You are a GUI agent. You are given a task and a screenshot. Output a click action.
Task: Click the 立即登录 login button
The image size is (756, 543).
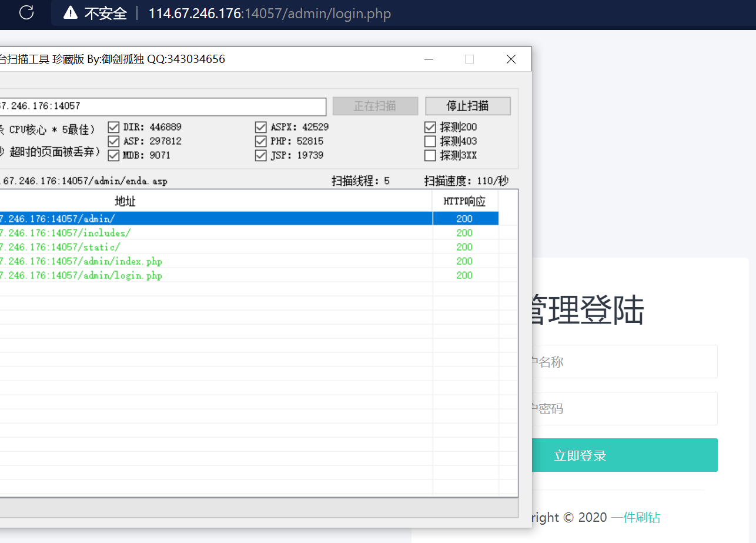(x=624, y=455)
